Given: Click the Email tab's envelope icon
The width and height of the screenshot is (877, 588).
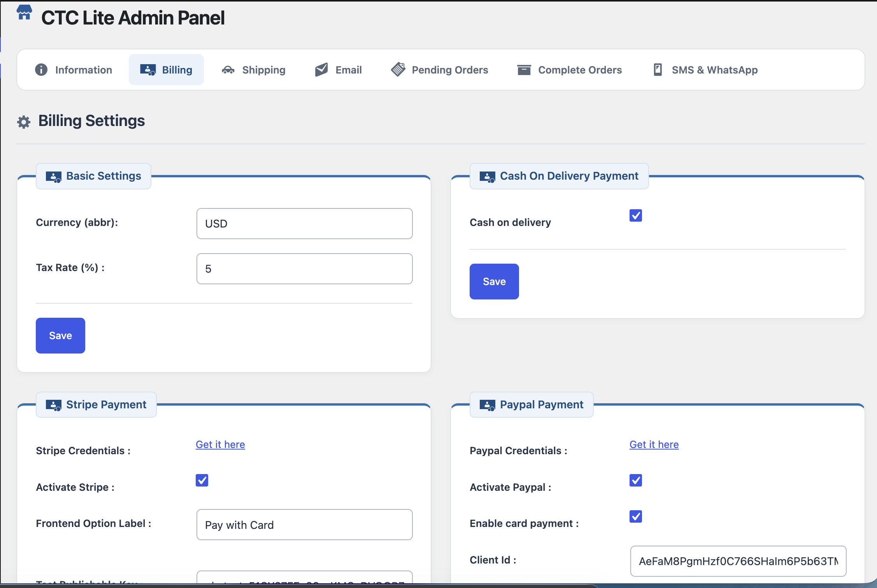Looking at the screenshot, I should [321, 70].
